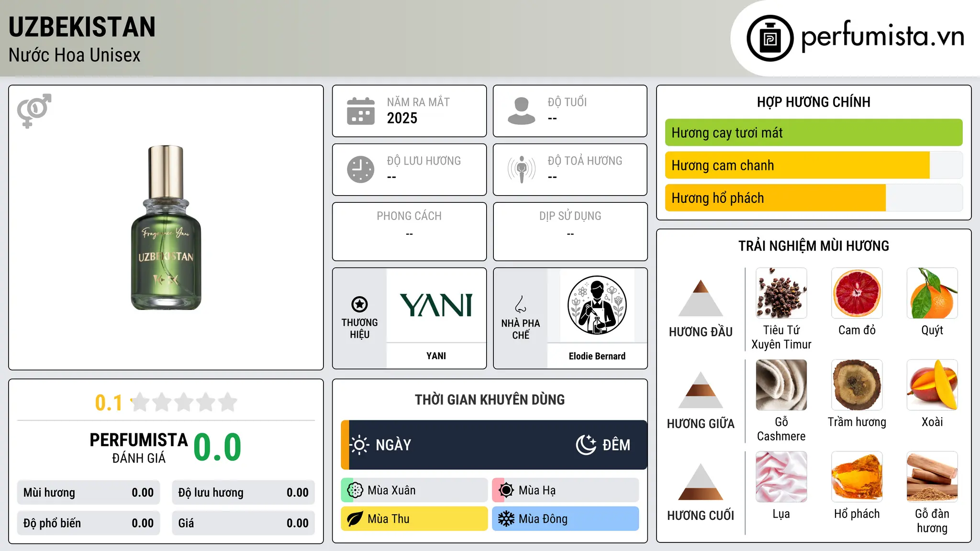Click the Dịp sử dụng info card

(x=570, y=231)
